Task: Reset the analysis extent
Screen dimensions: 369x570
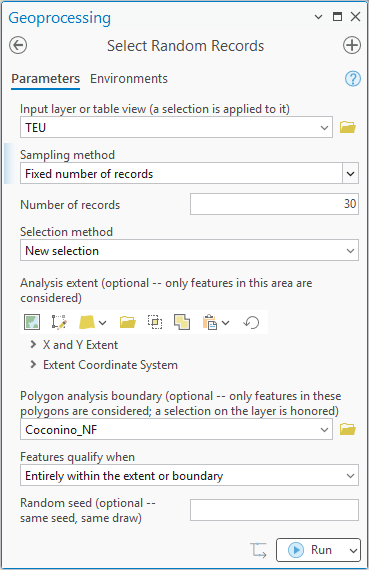Action: point(251,322)
